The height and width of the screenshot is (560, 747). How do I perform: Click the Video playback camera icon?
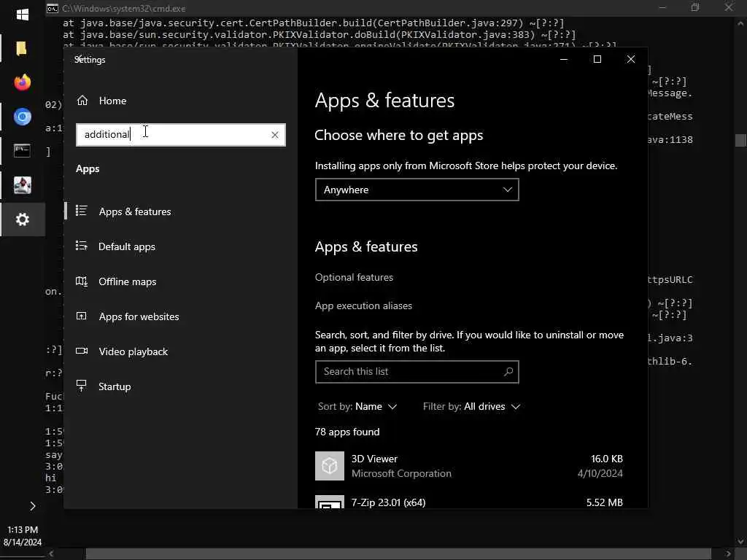82,351
